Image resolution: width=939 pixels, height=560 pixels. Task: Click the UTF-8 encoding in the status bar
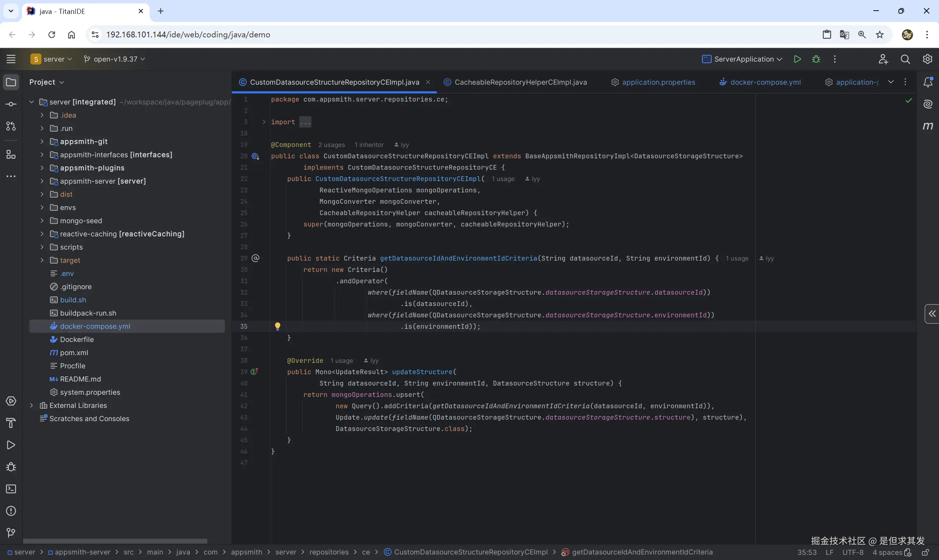[x=852, y=552]
